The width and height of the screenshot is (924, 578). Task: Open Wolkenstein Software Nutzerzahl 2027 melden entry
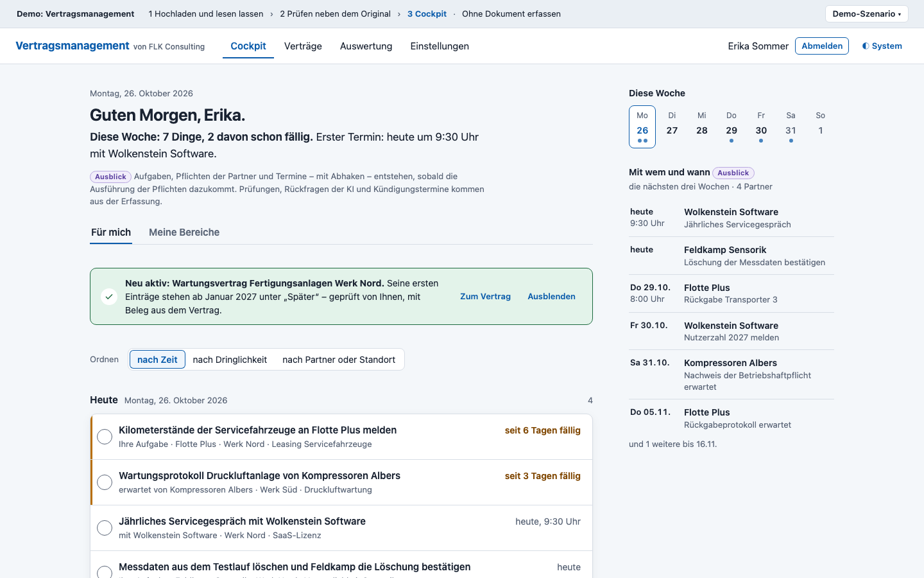coord(732,331)
